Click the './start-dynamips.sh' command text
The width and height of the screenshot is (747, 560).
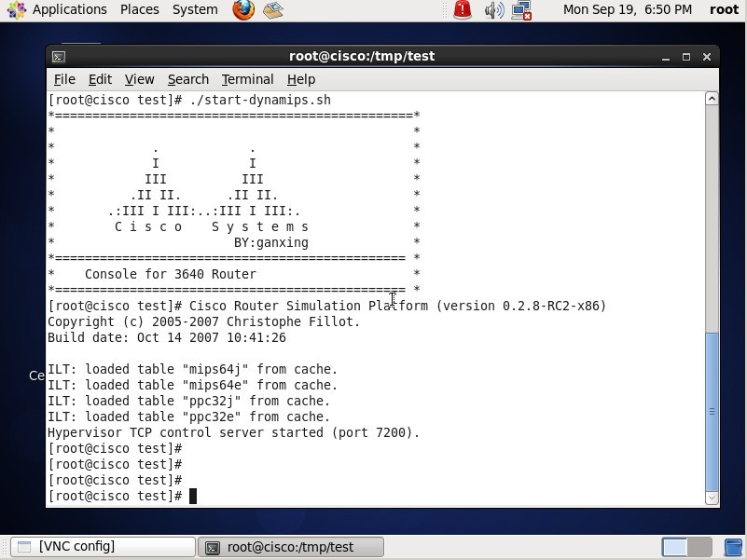pos(260,100)
